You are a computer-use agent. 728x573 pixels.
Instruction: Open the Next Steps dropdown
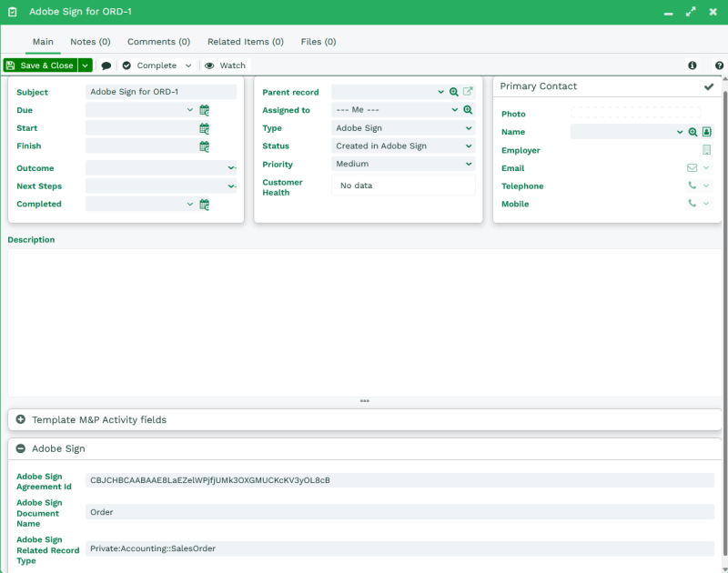[231, 186]
